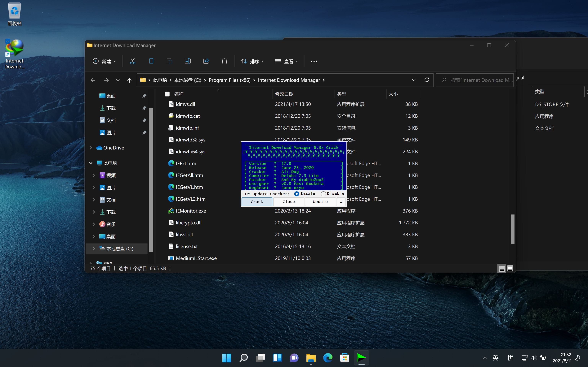Click the Cut scissors icon in toolbar
588x367 pixels.
tap(132, 61)
